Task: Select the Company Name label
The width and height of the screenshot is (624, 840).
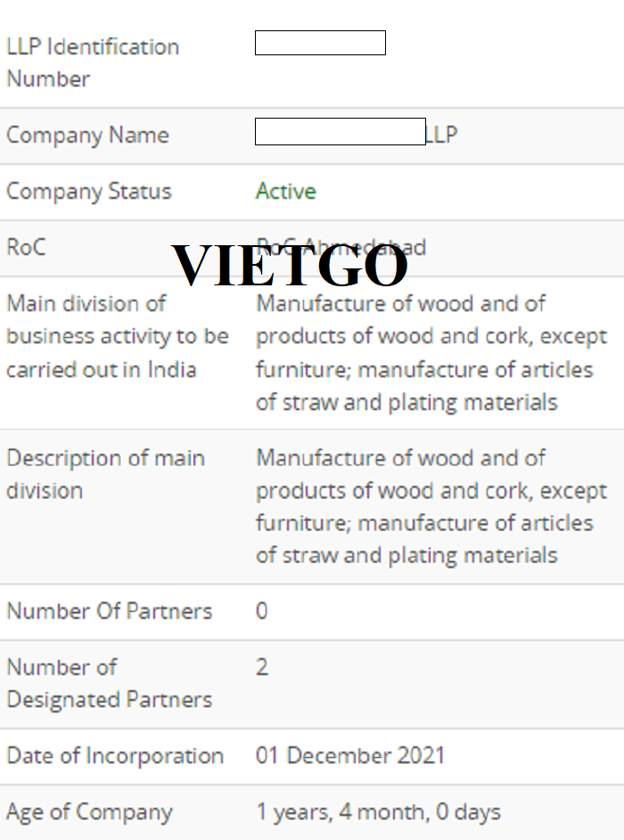Action: pyautogui.click(x=88, y=135)
